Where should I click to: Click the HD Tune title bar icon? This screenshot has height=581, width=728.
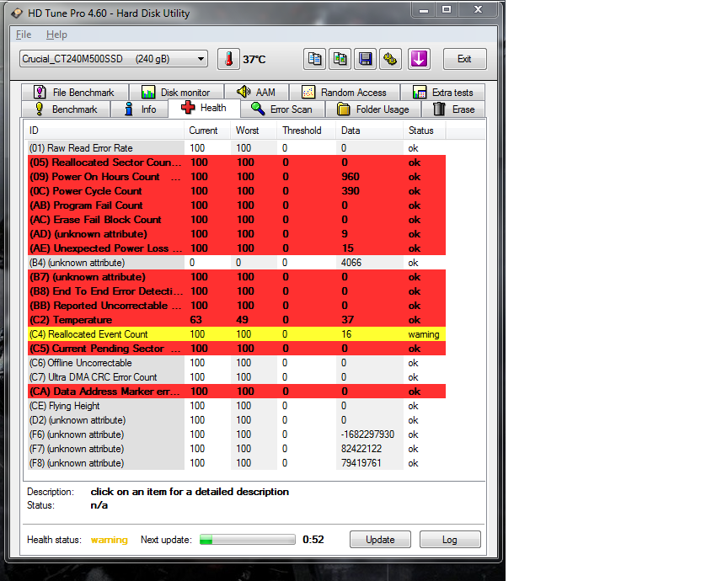tap(18, 13)
